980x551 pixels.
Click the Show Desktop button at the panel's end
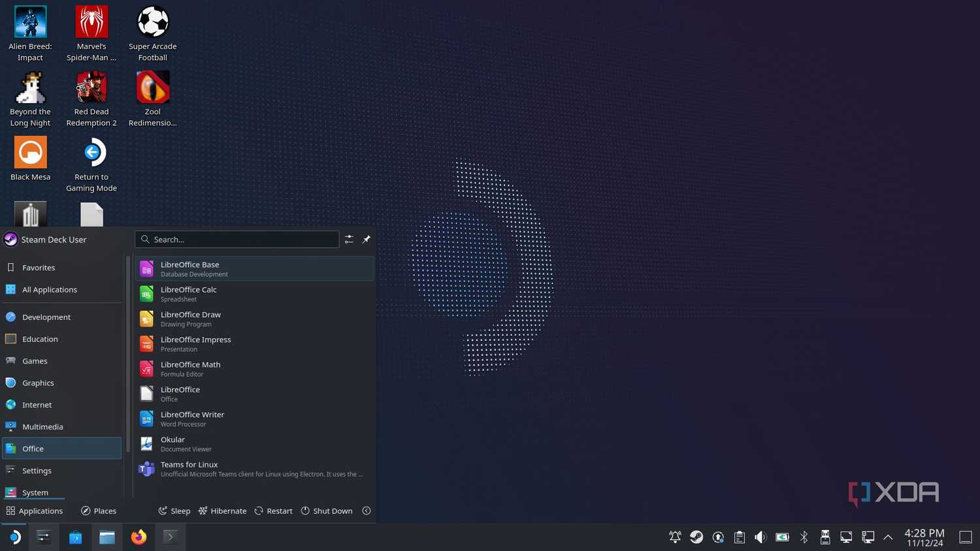pyautogui.click(x=966, y=537)
